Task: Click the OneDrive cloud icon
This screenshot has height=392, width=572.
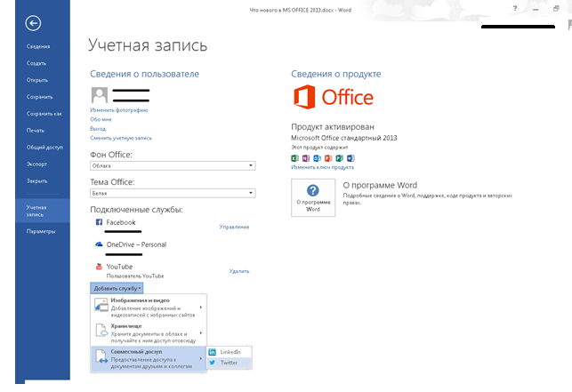Action: point(99,244)
